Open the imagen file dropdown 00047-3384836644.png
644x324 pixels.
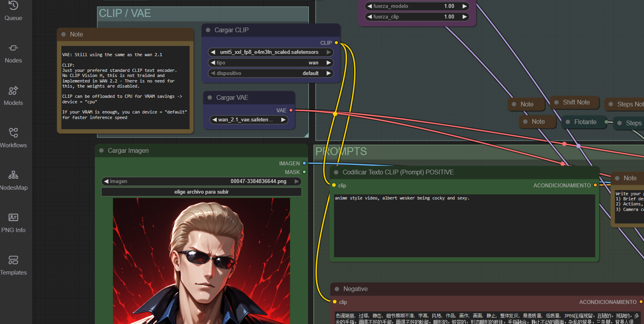click(201, 181)
